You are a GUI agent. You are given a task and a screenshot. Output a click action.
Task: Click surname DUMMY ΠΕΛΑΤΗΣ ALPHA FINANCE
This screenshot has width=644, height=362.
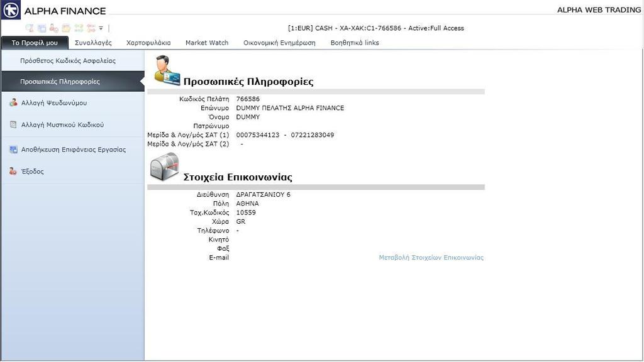click(x=290, y=108)
